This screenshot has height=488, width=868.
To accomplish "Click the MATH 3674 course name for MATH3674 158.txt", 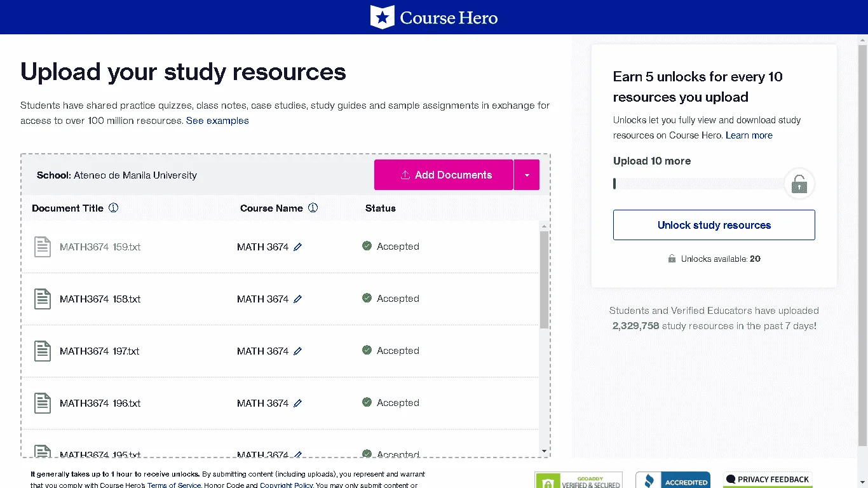I will coord(263,299).
